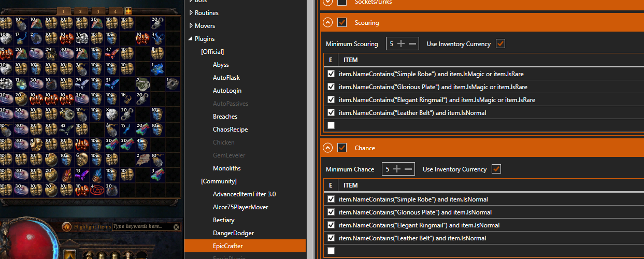644x259 pixels.
Task: Open the Abyss plugin settings
Action: click(x=221, y=65)
